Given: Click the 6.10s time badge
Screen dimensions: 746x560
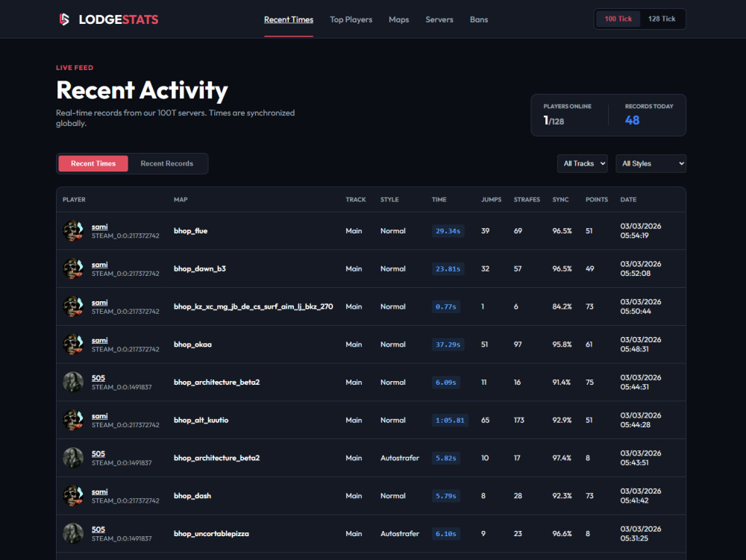Looking at the screenshot, I should coord(446,534).
